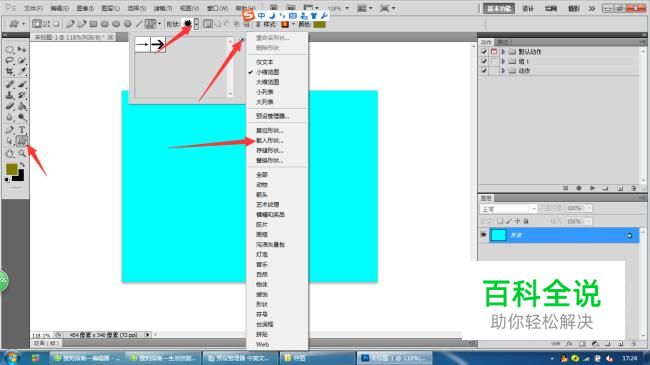Toggle dialog box for 默认动作 set
This screenshot has width=650, height=365.
point(494,51)
